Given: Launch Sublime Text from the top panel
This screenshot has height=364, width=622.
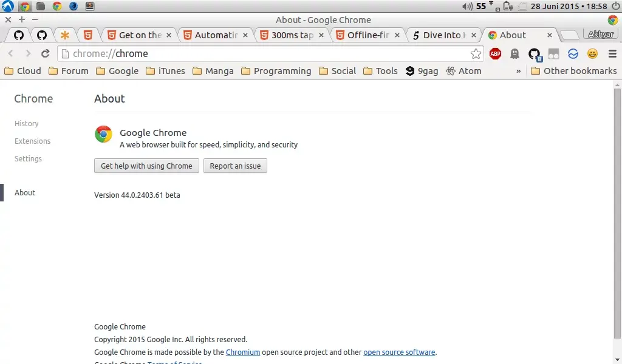Looking at the screenshot, I should tap(90, 6).
